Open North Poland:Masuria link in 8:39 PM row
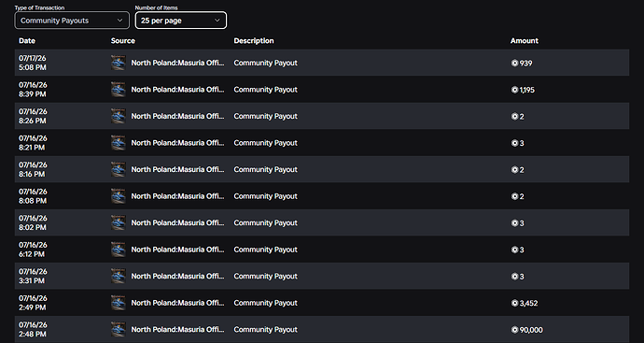Image resolution: width=644 pixels, height=343 pixels. coord(178,89)
